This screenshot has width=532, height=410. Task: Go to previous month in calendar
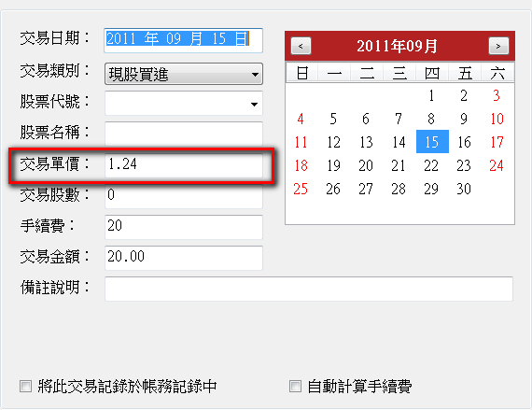(301, 46)
